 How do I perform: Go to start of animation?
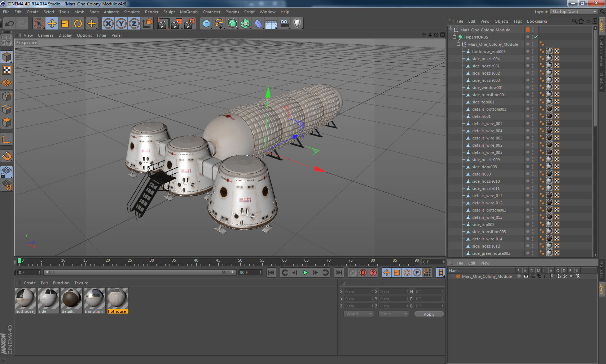271,272
